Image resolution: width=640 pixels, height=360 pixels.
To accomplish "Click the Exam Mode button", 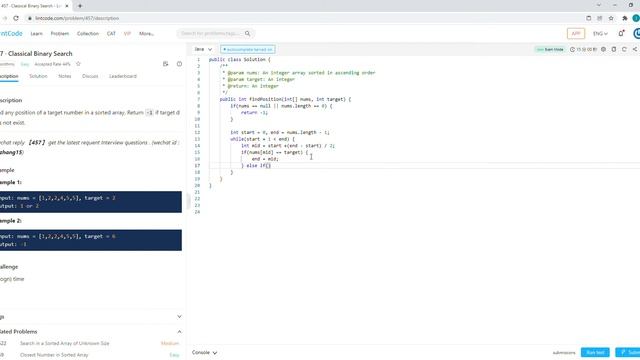I will point(550,49).
